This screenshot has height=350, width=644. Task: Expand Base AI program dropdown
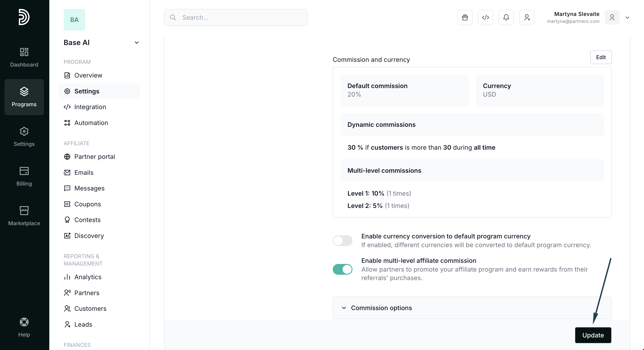(x=136, y=43)
